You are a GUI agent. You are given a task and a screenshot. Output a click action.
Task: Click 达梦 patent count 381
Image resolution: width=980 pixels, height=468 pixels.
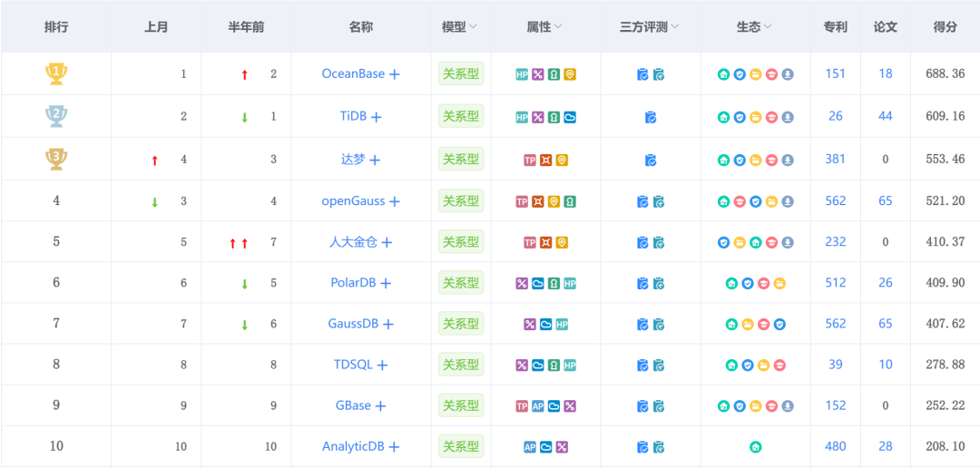pos(835,160)
